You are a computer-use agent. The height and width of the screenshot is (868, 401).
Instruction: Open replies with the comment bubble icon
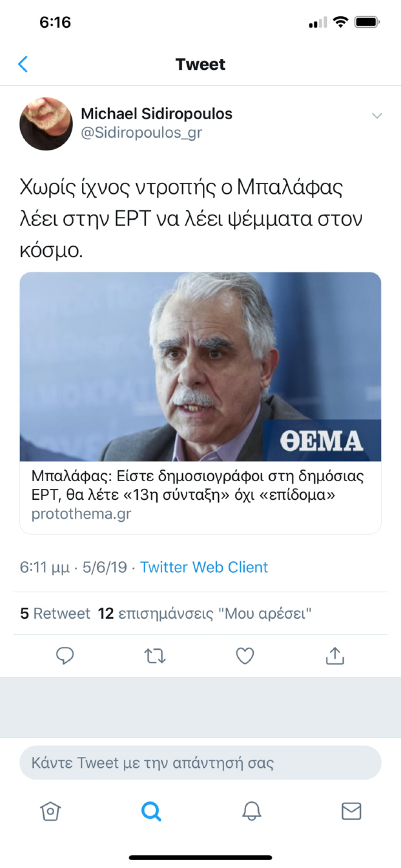point(65,656)
